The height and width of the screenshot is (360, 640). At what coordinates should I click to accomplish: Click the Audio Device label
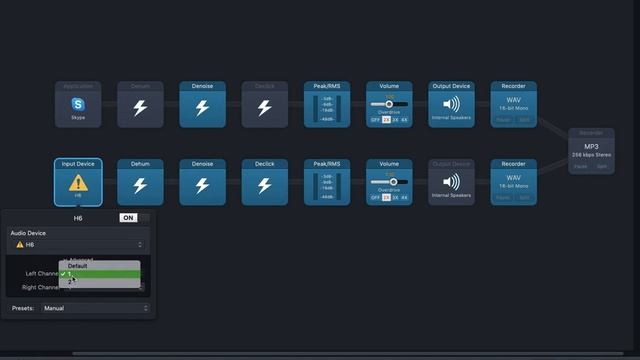click(x=28, y=233)
